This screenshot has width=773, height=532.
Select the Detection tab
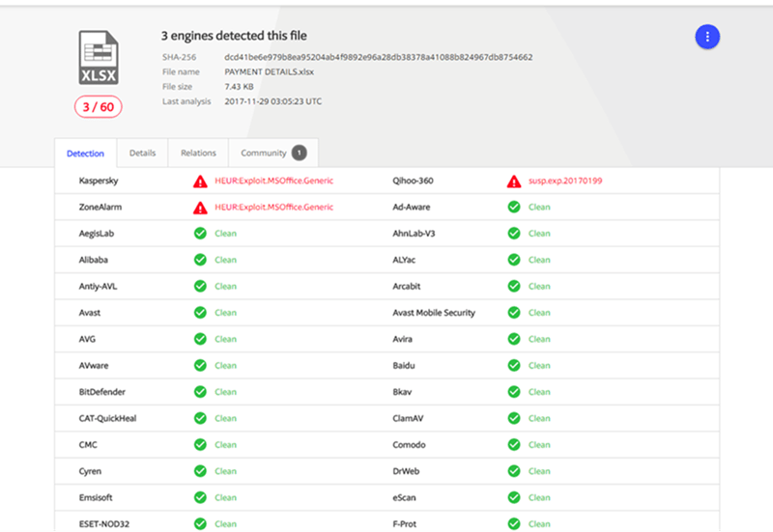86,154
